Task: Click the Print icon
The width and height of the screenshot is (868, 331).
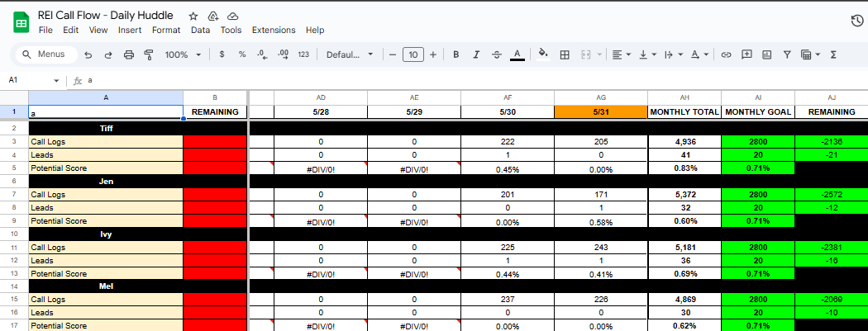Action: tap(128, 54)
